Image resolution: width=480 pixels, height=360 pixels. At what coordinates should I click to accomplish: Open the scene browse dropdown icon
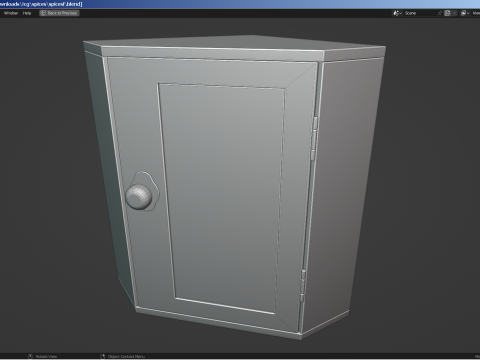[397, 13]
